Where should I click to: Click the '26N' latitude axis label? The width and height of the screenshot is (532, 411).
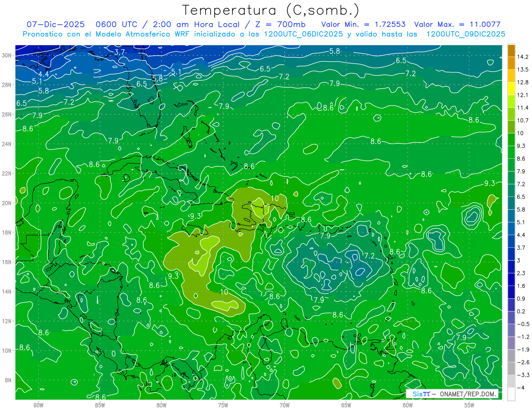coord(7,114)
